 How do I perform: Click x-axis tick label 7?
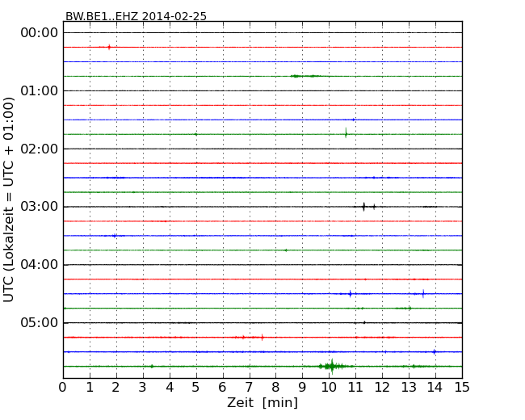[x=249, y=388]
